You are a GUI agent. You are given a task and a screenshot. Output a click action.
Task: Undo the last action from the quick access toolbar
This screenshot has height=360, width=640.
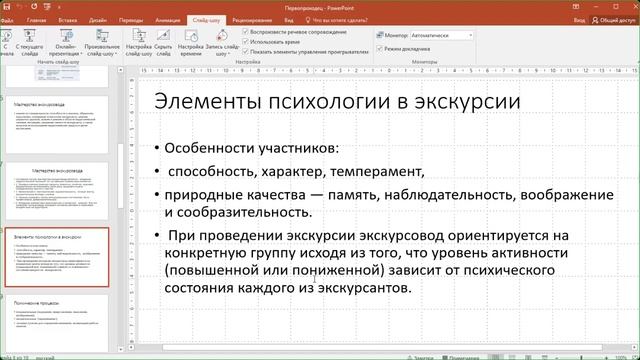coord(20,7)
